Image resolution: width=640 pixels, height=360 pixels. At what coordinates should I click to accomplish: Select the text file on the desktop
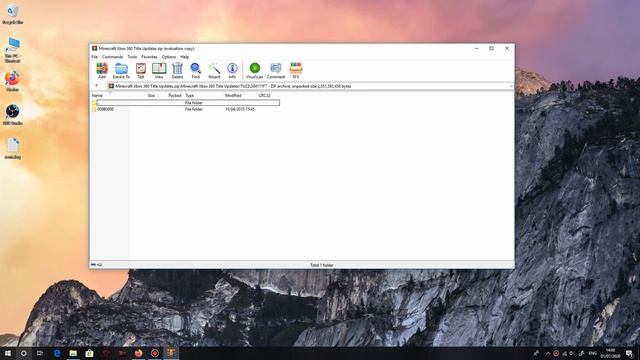click(x=13, y=148)
